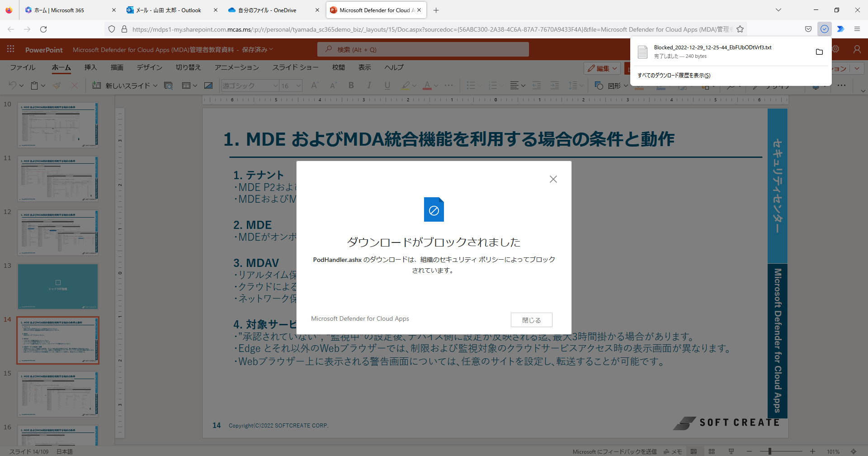Viewport: 868px width, 456px height.
Task: Open the 図形 shapes gallery
Action: [x=611, y=85]
